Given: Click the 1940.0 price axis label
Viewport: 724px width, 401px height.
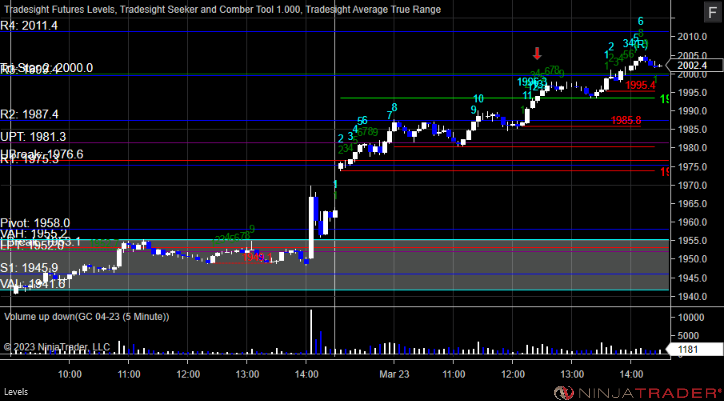Looking at the screenshot, I should click(692, 297).
